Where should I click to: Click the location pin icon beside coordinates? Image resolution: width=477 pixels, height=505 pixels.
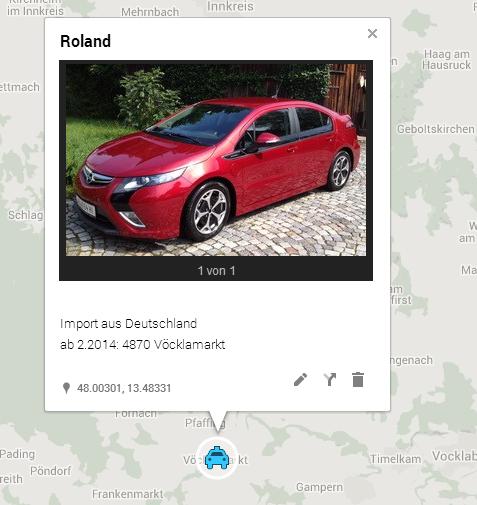[66, 388]
